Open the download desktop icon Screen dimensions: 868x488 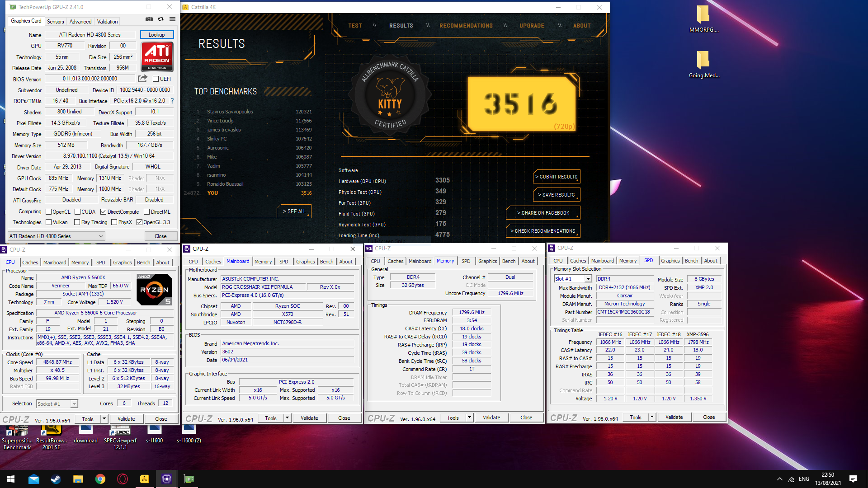coord(86,435)
